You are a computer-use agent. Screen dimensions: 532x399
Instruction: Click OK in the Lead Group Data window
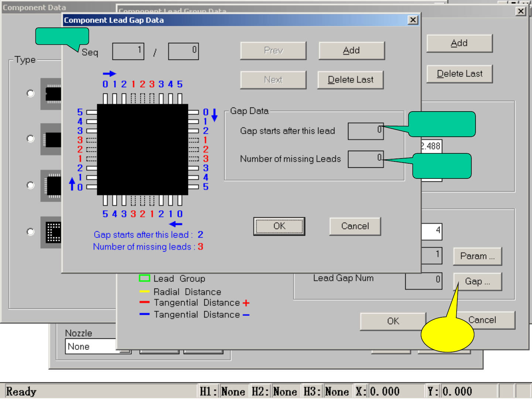pos(393,321)
